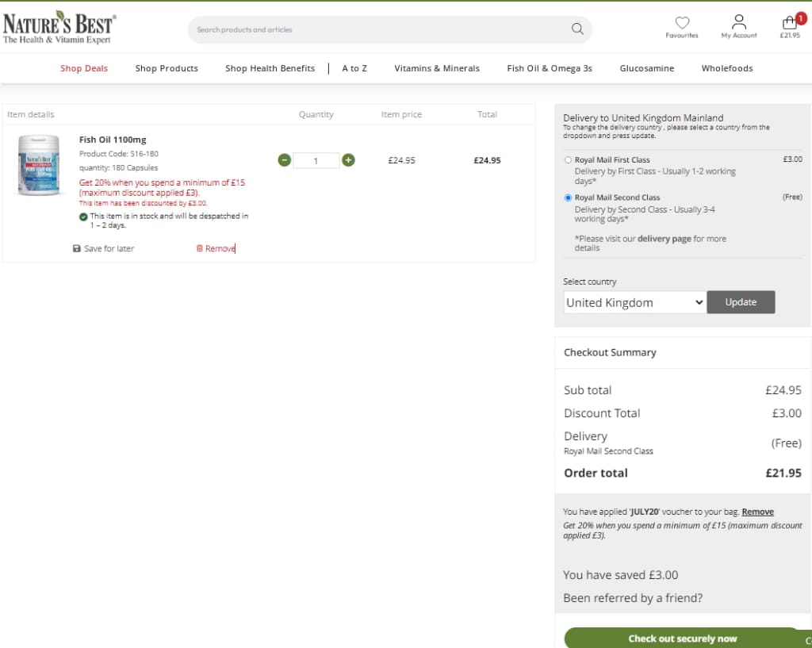Click the Remove trash icon
The width and height of the screenshot is (812, 648).
pyautogui.click(x=199, y=248)
